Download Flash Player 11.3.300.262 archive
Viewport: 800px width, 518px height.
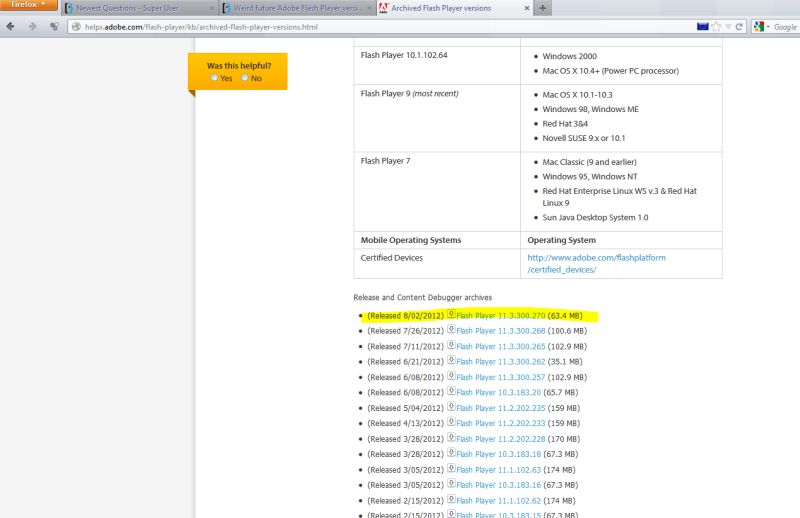click(501, 362)
